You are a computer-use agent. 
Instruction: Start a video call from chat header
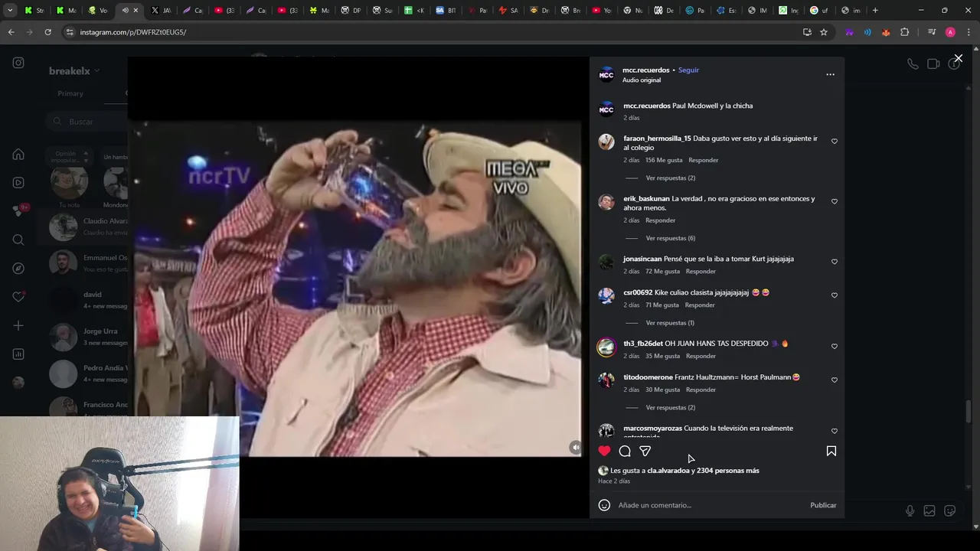933,64
